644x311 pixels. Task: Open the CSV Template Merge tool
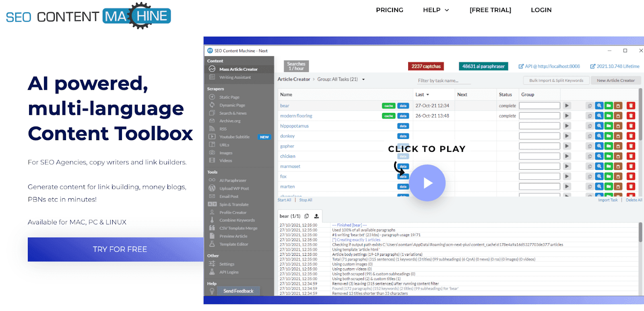pos(238,228)
